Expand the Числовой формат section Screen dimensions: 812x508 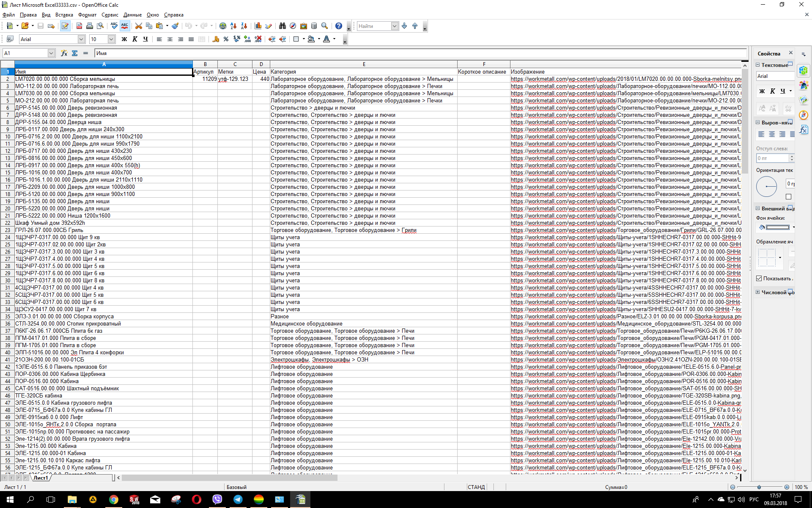click(x=758, y=293)
